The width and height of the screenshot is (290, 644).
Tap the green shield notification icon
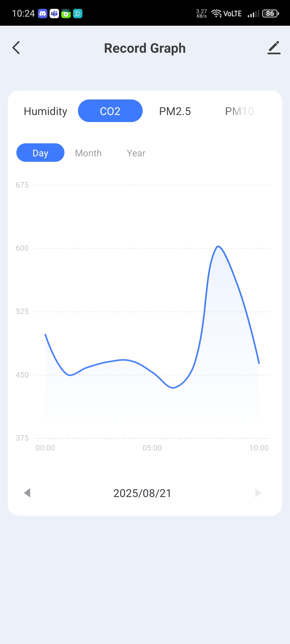tap(66, 14)
